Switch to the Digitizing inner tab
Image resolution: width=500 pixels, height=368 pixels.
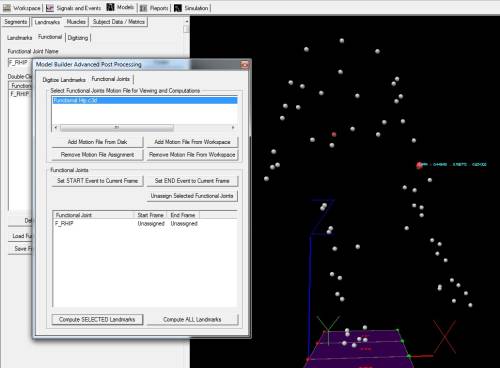click(78, 38)
